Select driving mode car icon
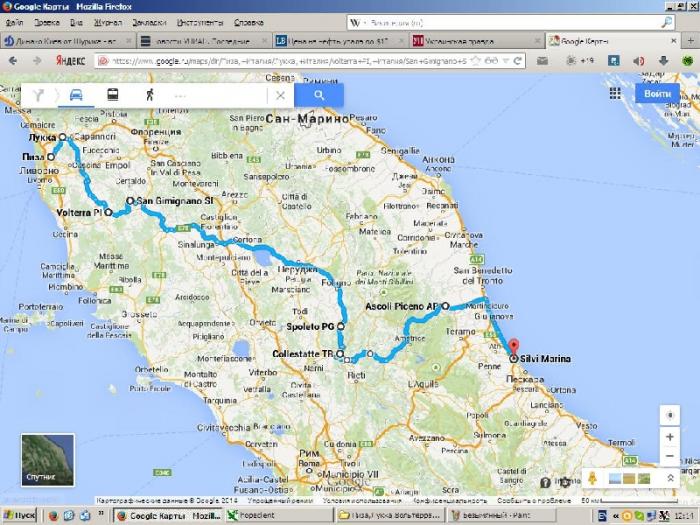Image resolution: width=700 pixels, height=525 pixels. 76,95
